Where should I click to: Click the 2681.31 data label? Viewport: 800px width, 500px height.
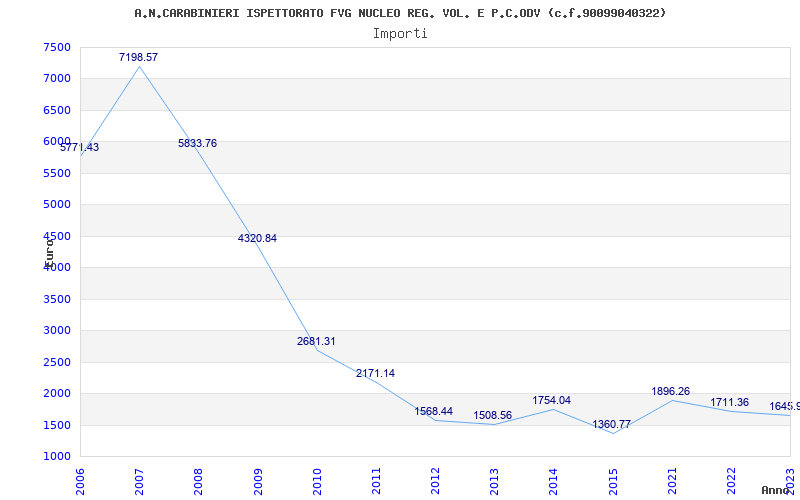click(x=316, y=341)
